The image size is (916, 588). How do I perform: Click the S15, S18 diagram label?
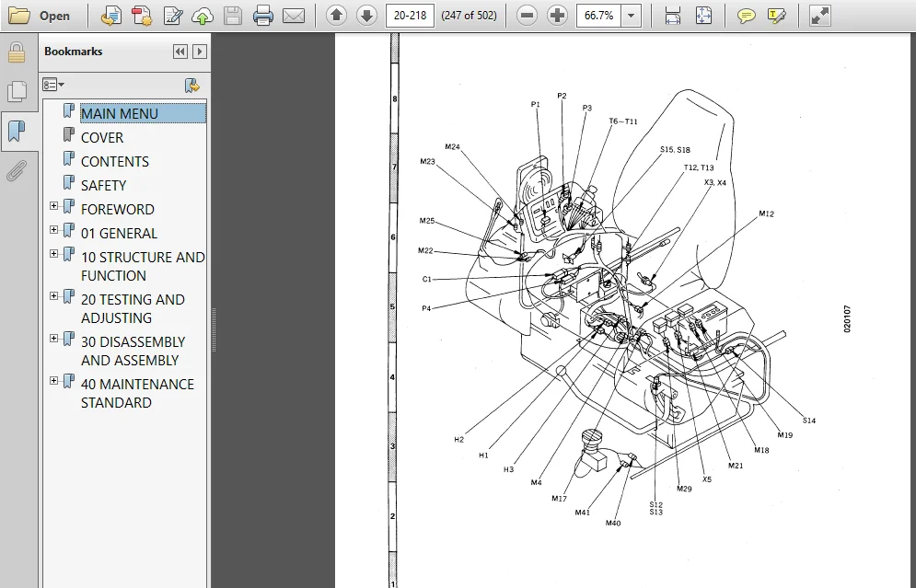pyautogui.click(x=676, y=149)
